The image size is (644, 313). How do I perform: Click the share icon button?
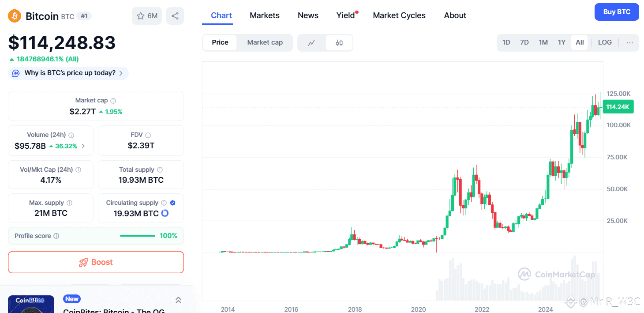(x=175, y=16)
